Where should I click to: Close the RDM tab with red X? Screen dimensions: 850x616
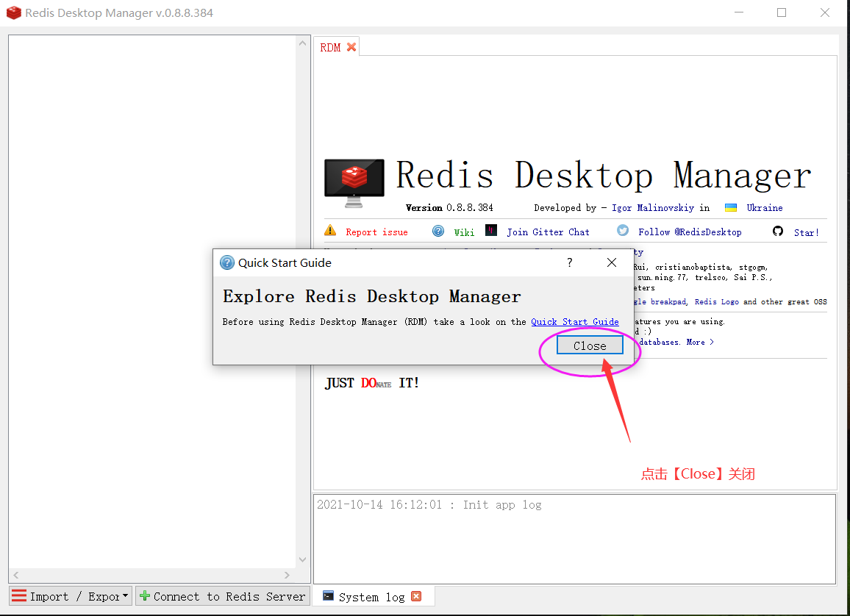pos(351,47)
